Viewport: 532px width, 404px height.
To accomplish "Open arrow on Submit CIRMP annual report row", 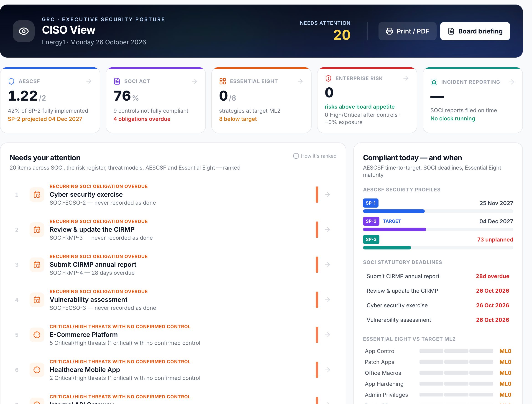I will pyautogui.click(x=327, y=265).
